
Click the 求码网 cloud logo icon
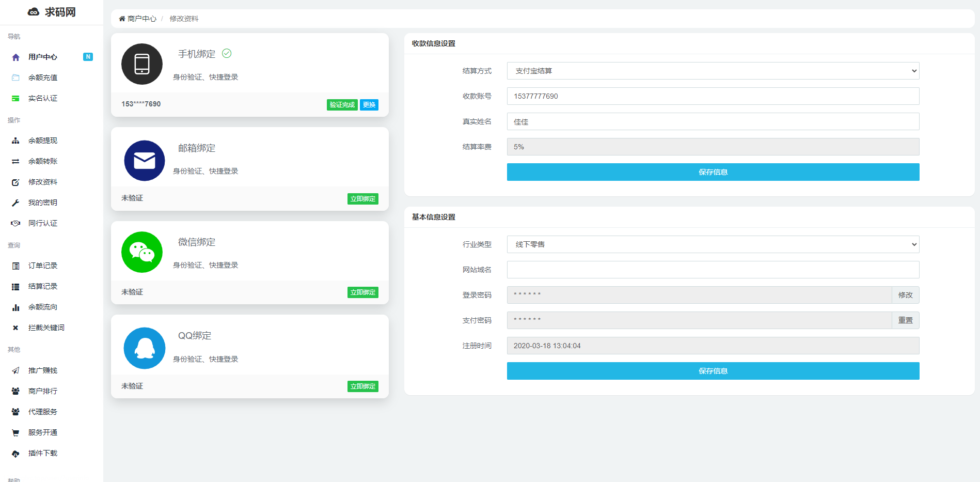[34, 12]
